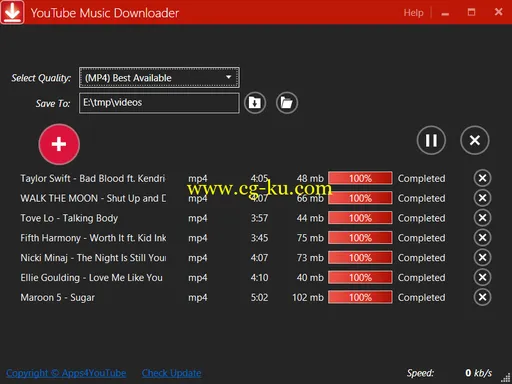This screenshot has width=512, height=384.
Task: Remove the Maroon 5 - Sugar download
Action: [482, 297]
